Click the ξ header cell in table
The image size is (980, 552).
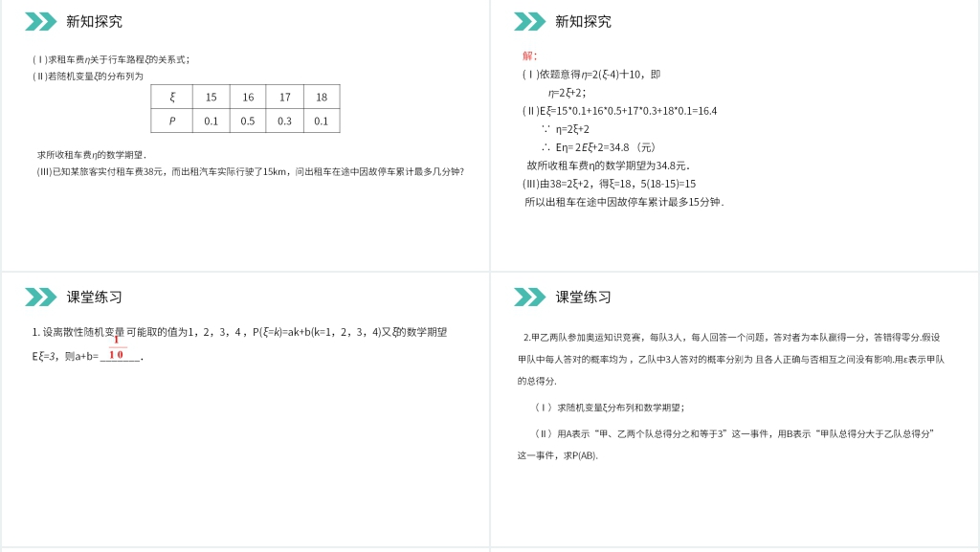(x=172, y=97)
